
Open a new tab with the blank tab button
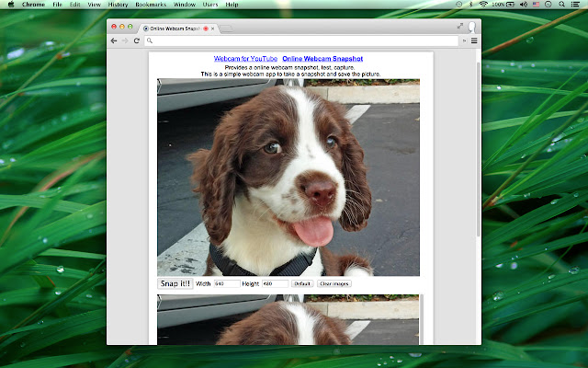226,29
